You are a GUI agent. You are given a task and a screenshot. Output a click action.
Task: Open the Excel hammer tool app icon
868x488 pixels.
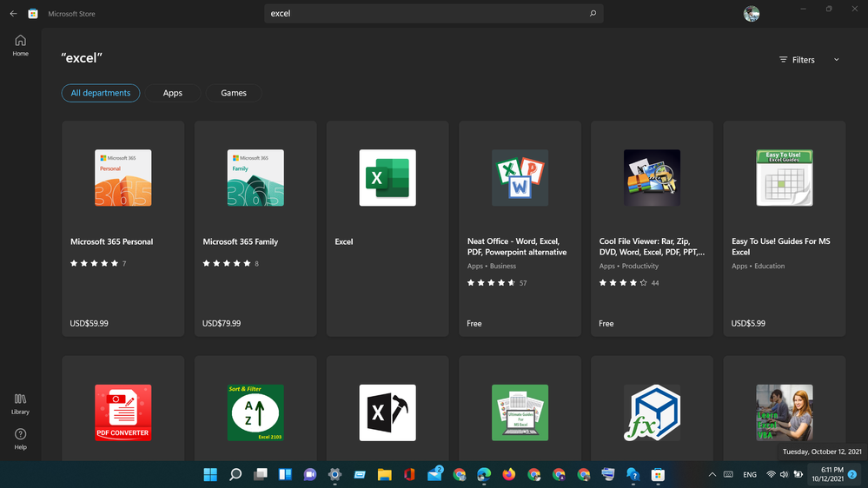[x=388, y=412]
